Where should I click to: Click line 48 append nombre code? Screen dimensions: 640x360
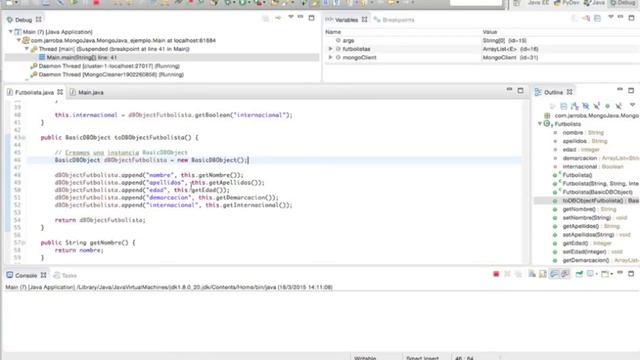click(x=149, y=175)
